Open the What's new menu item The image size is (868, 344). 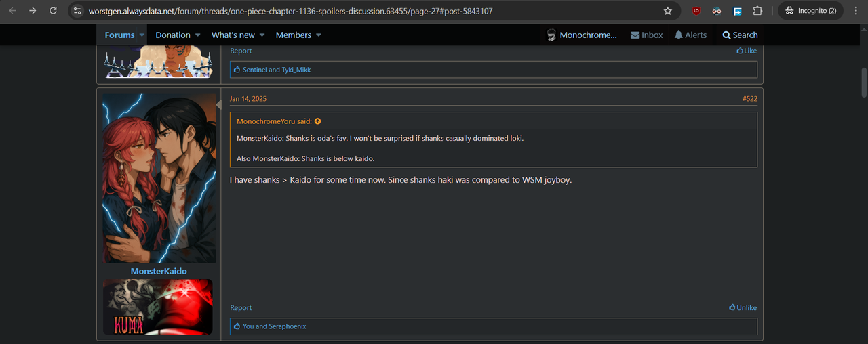(x=233, y=35)
